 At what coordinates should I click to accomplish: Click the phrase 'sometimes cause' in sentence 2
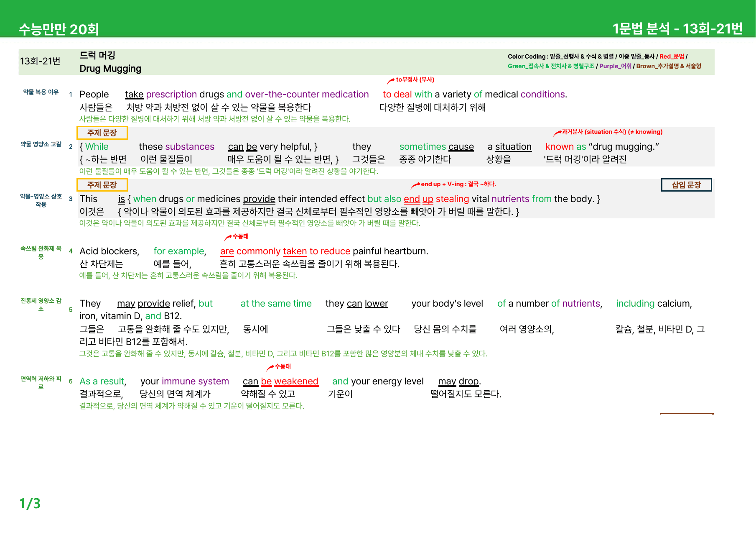[437, 147]
